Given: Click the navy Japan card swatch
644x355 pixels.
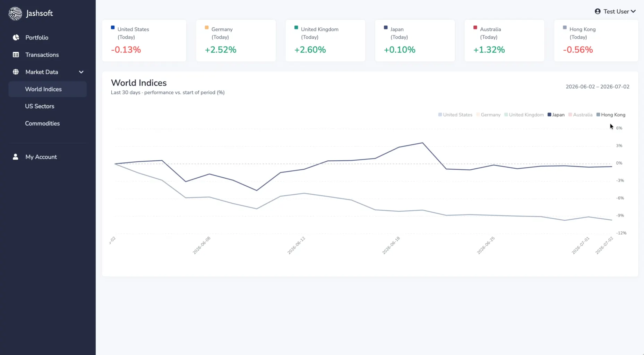Looking at the screenshot, I should pos(386,27).
